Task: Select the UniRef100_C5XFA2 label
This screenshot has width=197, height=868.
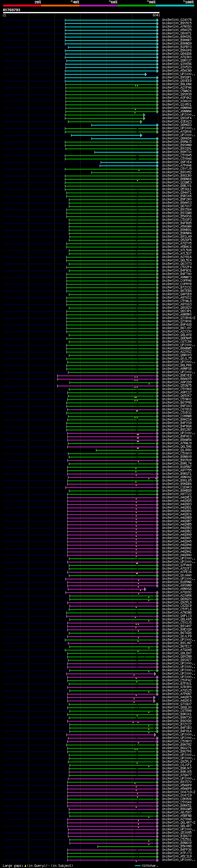Action: point(177,680)
